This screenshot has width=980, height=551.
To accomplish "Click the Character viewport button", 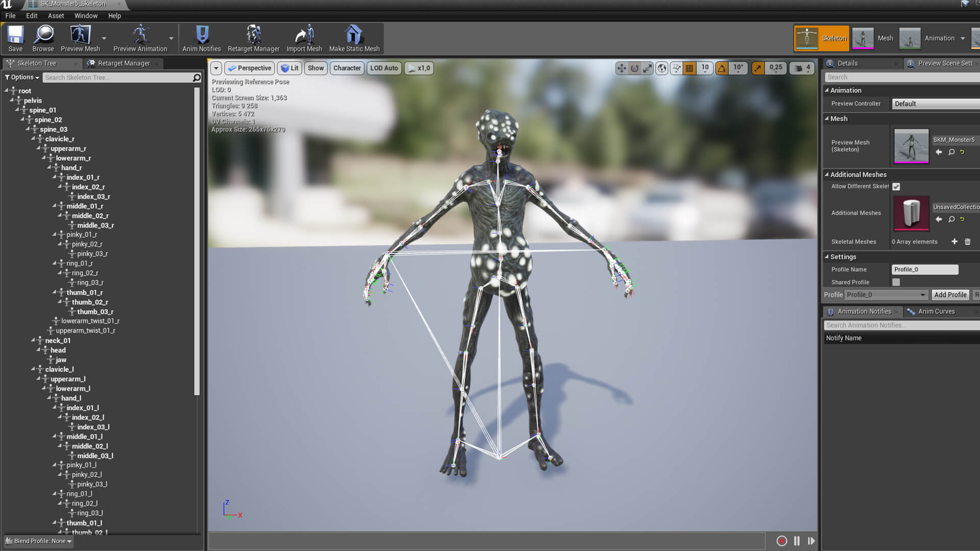I will 347,68.
